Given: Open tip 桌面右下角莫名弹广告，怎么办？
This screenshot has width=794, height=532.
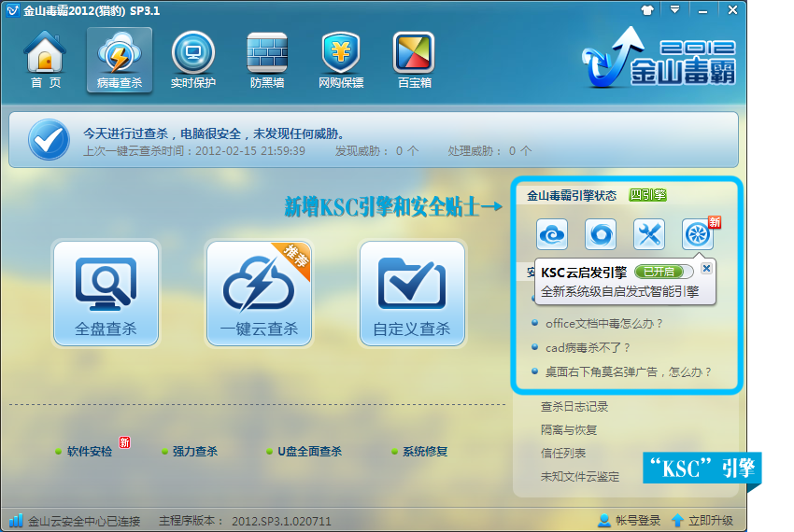Looking at the screenshot, I should (x=628, y=372).
